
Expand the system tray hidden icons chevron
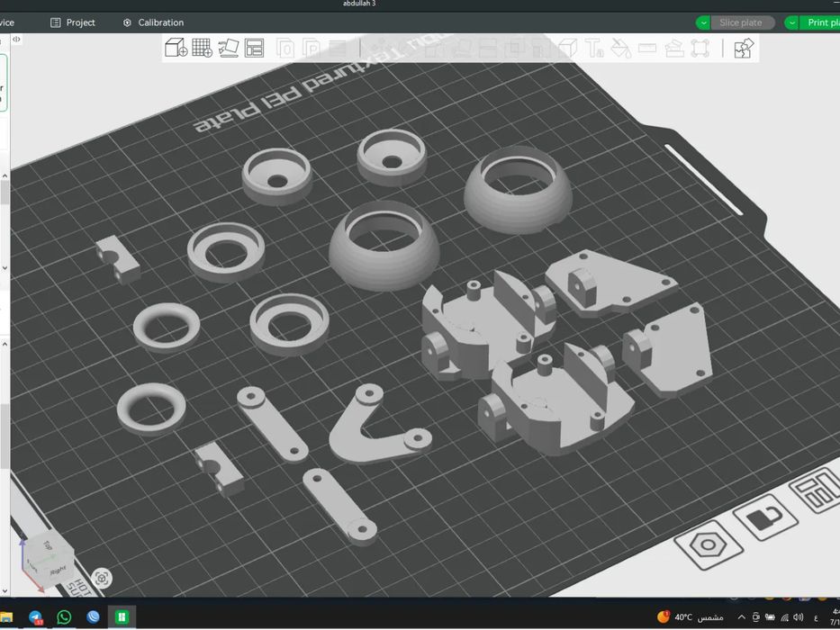tap(742, 617)
